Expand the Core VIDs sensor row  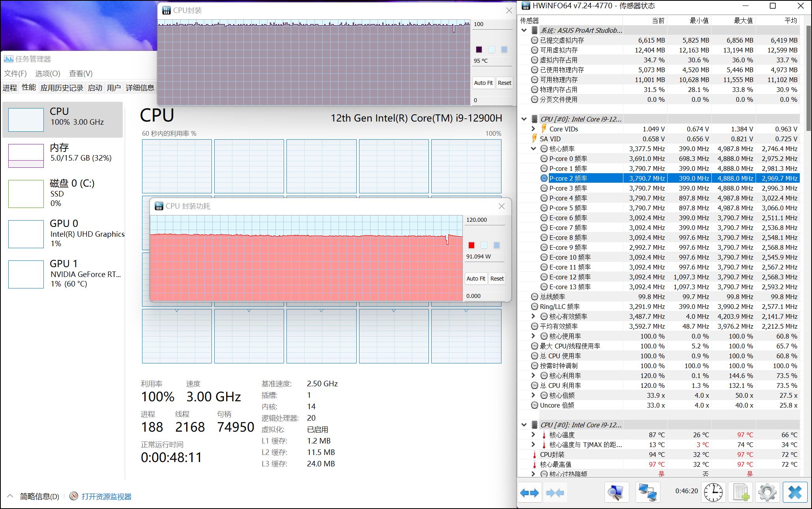pyautogui.click(x=533, y=129)
